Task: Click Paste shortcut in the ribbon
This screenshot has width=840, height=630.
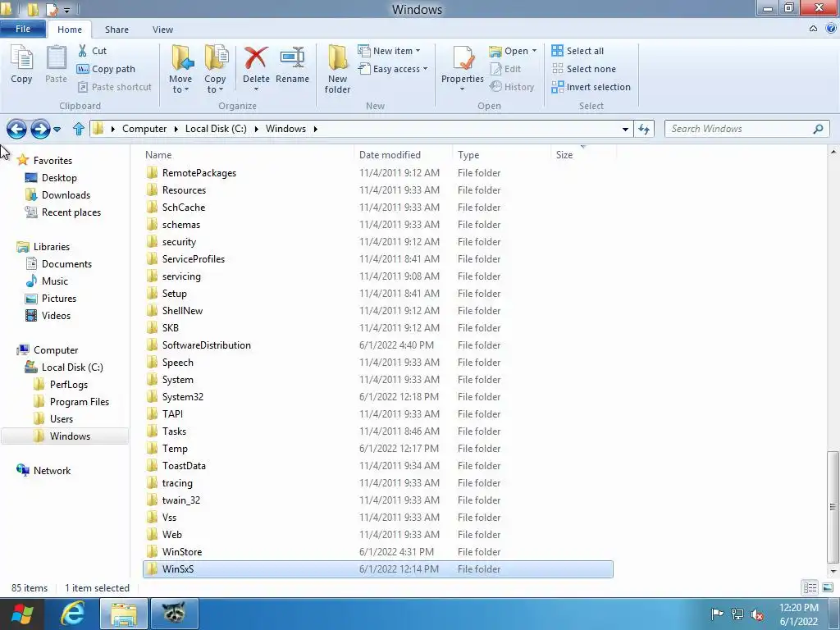Action: point(114,87)
